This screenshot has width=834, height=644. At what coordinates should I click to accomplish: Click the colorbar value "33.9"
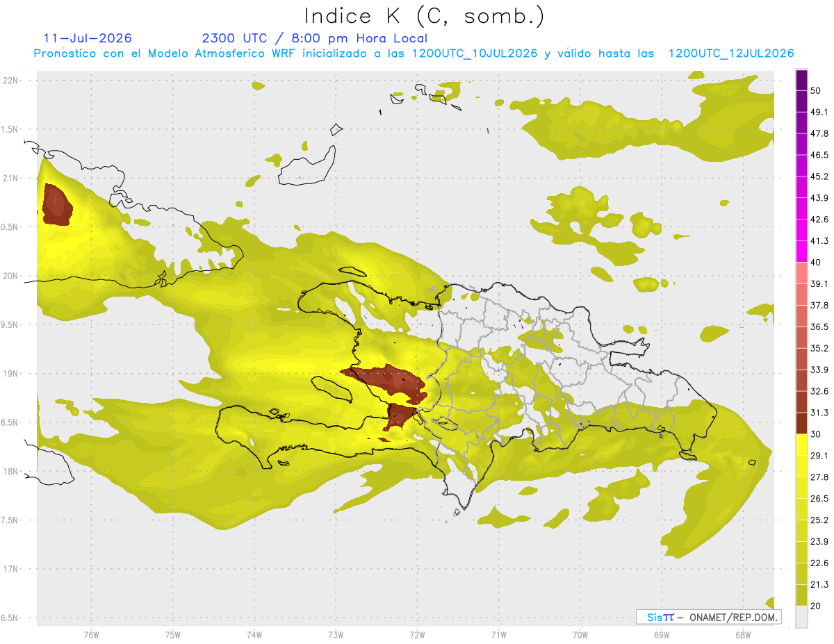click(x=819, y=370)
